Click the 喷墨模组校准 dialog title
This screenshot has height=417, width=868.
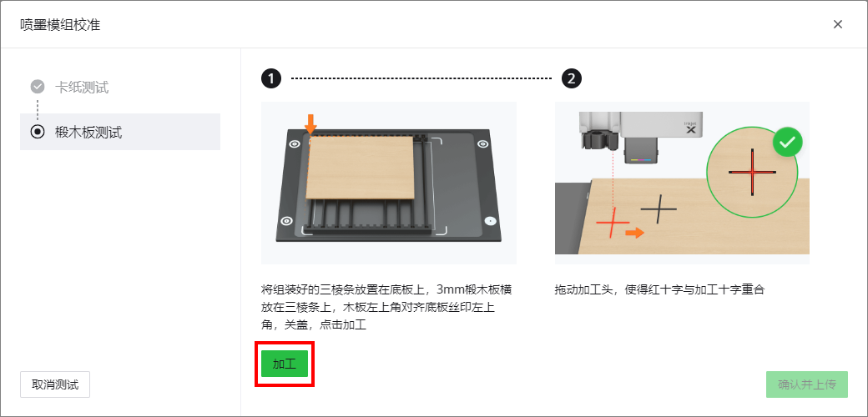(60, 25)
